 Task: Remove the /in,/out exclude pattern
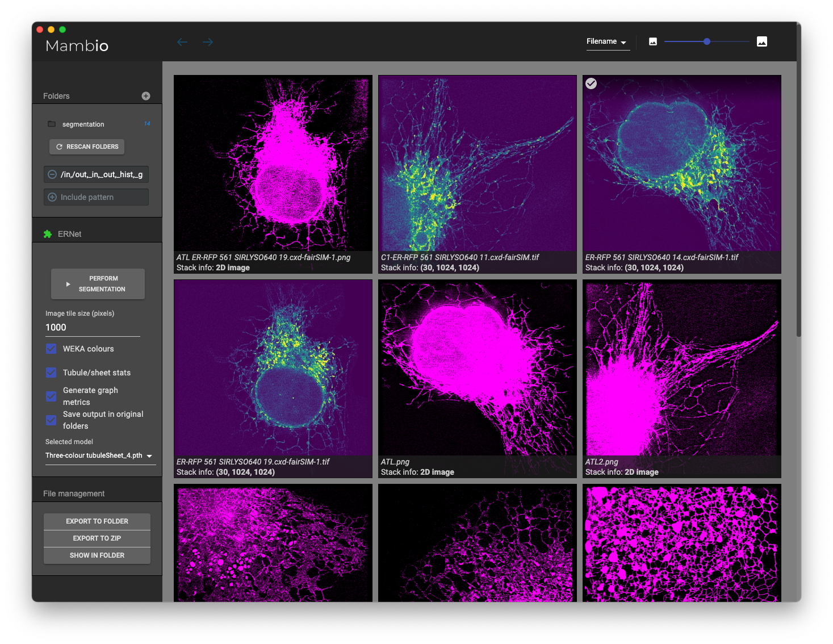tap(52, 174)
